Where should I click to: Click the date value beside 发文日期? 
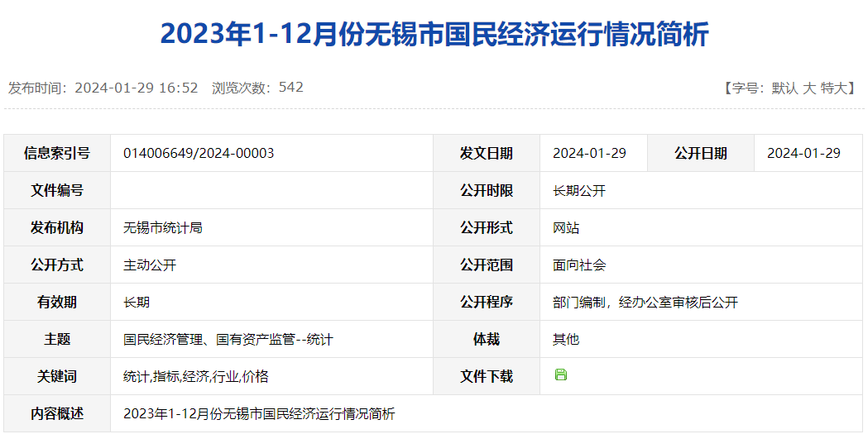click(x=589, y=153)
